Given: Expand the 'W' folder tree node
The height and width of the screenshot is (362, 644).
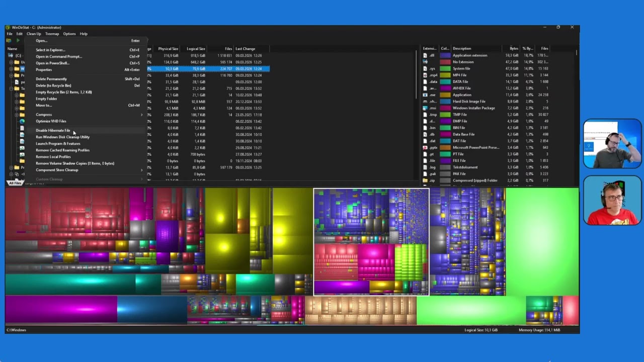Looking at the screenshot, I should (x=11, y=68).
